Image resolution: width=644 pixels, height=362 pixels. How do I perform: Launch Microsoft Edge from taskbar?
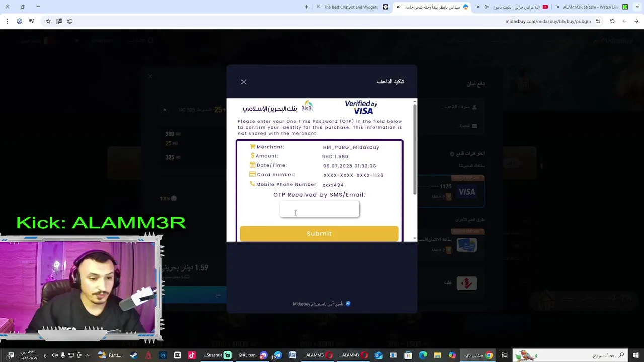(x=423, y=355)
